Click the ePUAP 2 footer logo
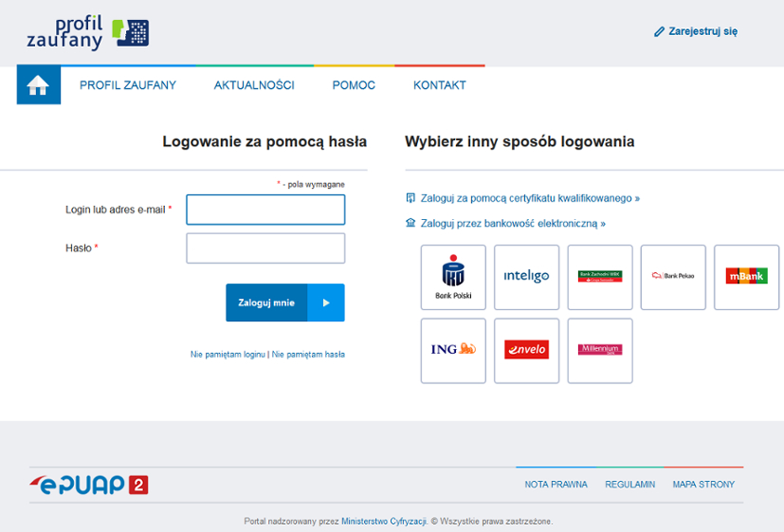This screenshot has width=784, height=532. pyautogui.click(x=88, y=485)
